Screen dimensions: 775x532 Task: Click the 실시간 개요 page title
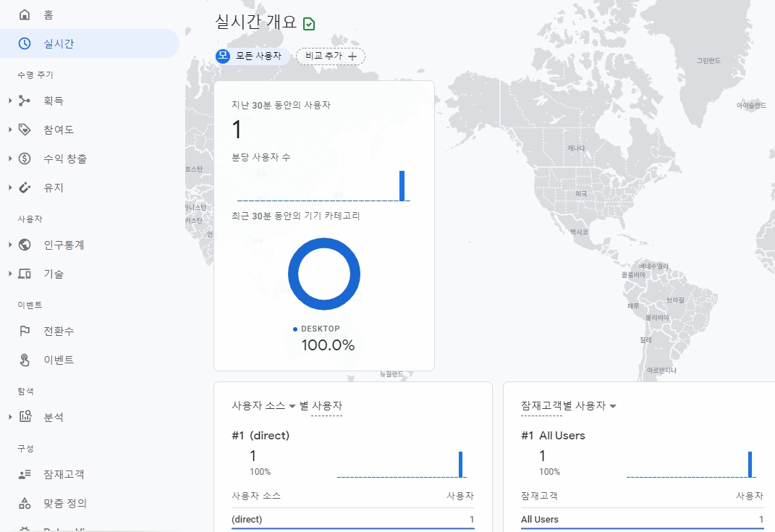pos(255,22)
